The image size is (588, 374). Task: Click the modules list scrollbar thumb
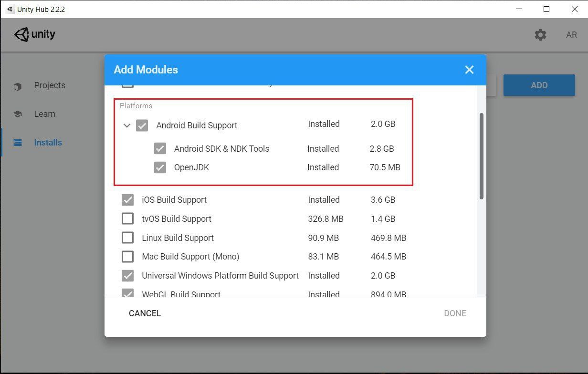point(482,156)
